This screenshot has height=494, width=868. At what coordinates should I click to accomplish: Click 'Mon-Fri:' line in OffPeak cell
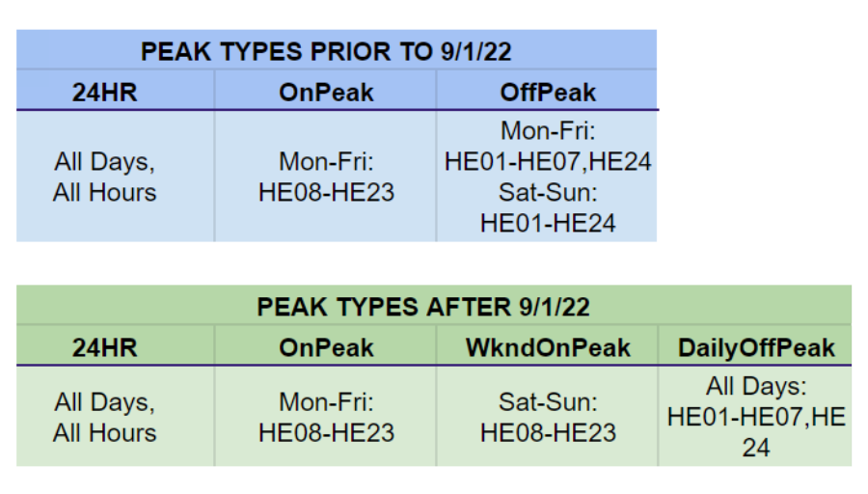click(548, 131)
